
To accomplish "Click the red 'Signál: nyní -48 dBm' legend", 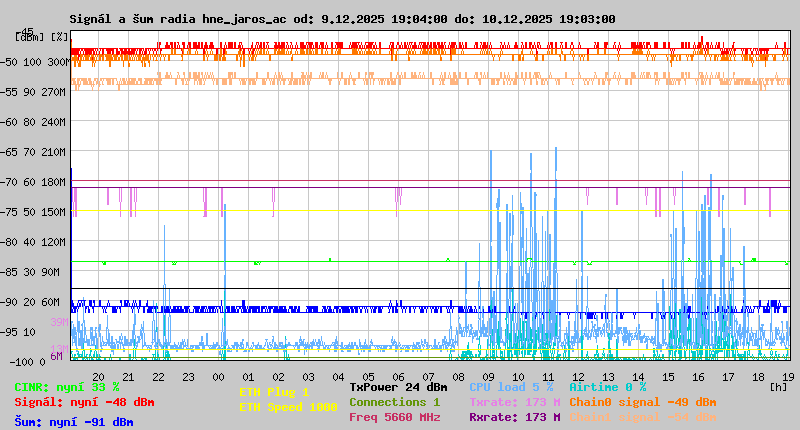I will (84, 402).
